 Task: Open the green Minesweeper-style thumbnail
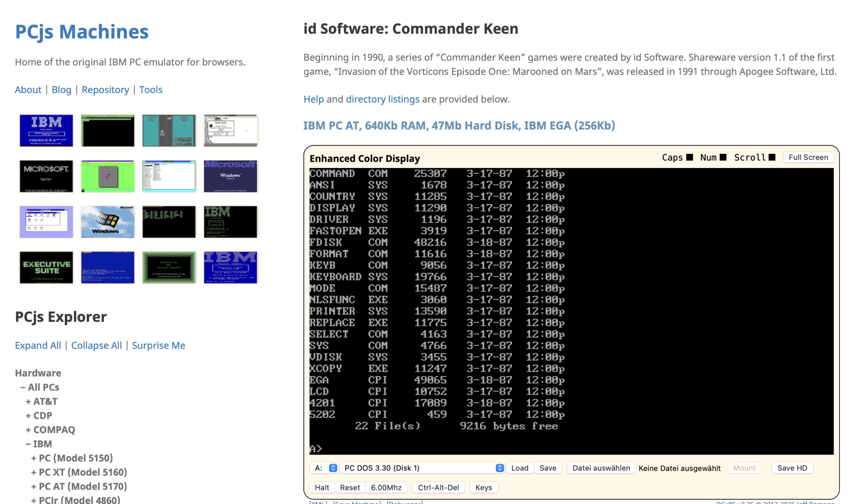point(108,176)
